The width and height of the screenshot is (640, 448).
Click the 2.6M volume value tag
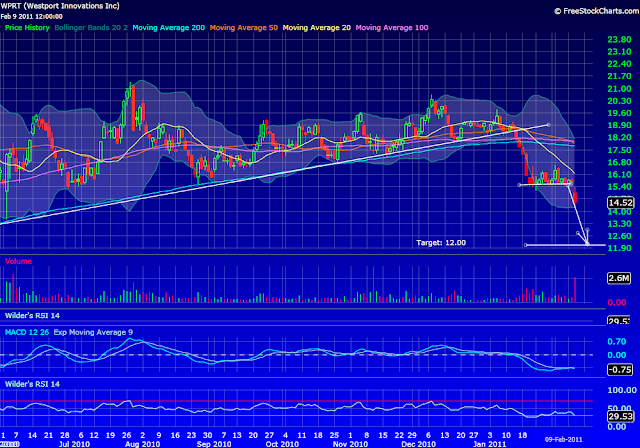pos(619,278)
